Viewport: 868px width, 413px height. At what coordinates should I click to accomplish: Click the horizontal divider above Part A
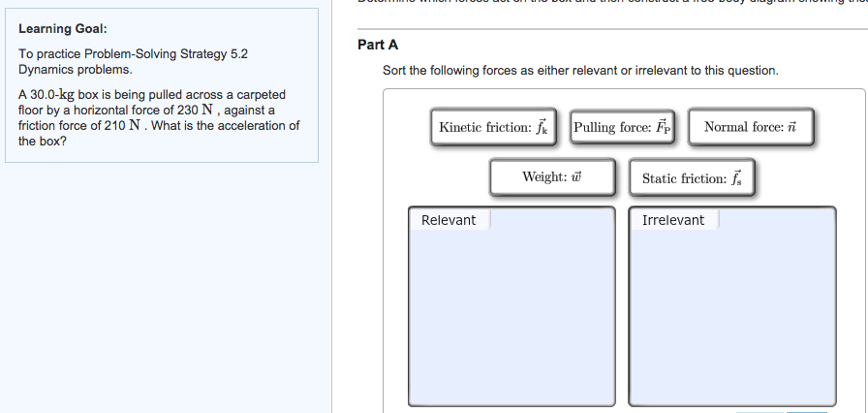coord(612,29)
